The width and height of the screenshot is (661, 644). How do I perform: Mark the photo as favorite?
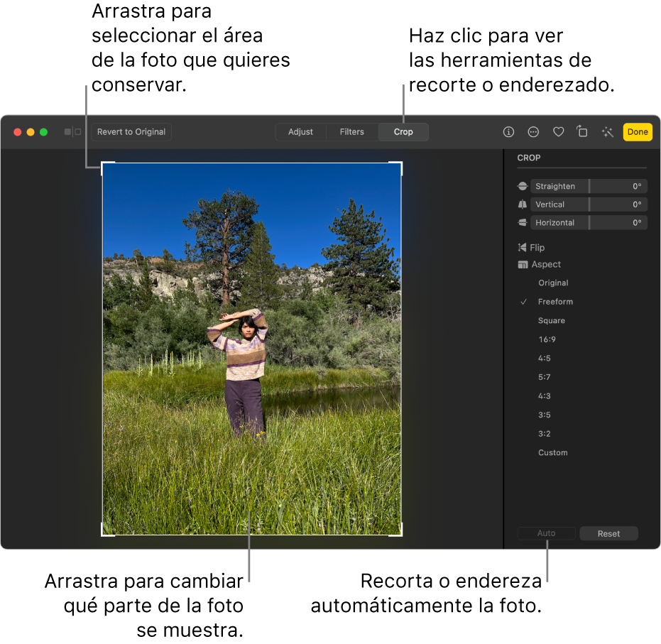(x=558, y=132)
